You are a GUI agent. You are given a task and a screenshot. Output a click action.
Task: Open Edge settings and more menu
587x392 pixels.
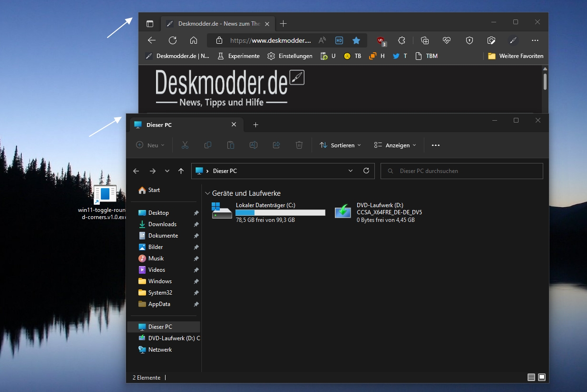[535, 40]
